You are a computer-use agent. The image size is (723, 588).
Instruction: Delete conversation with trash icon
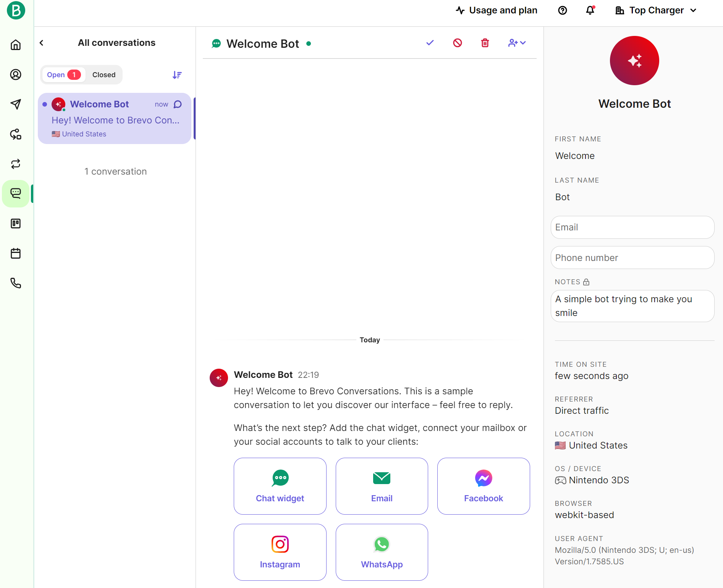tap(485, 43)
